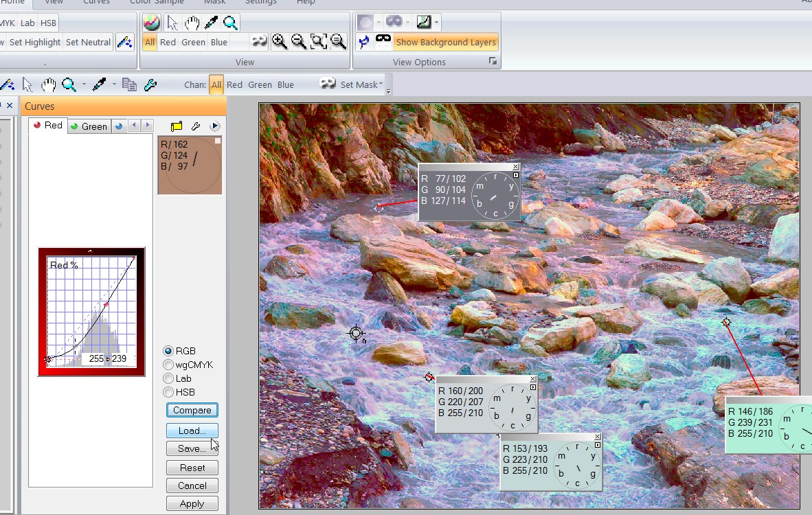Switch to the blue ball curve tab
The height and width of the screenshot is (515, 812).
coord(119,126)
